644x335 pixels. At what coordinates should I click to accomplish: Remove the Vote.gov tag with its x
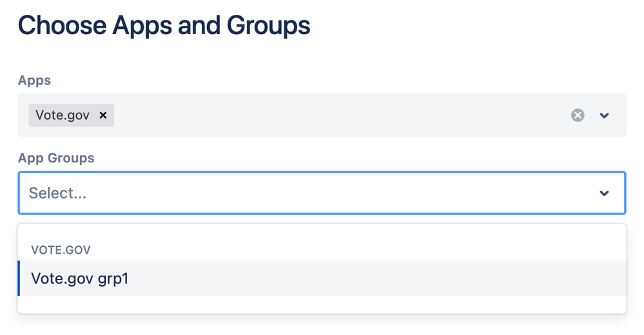click(103, 115)
